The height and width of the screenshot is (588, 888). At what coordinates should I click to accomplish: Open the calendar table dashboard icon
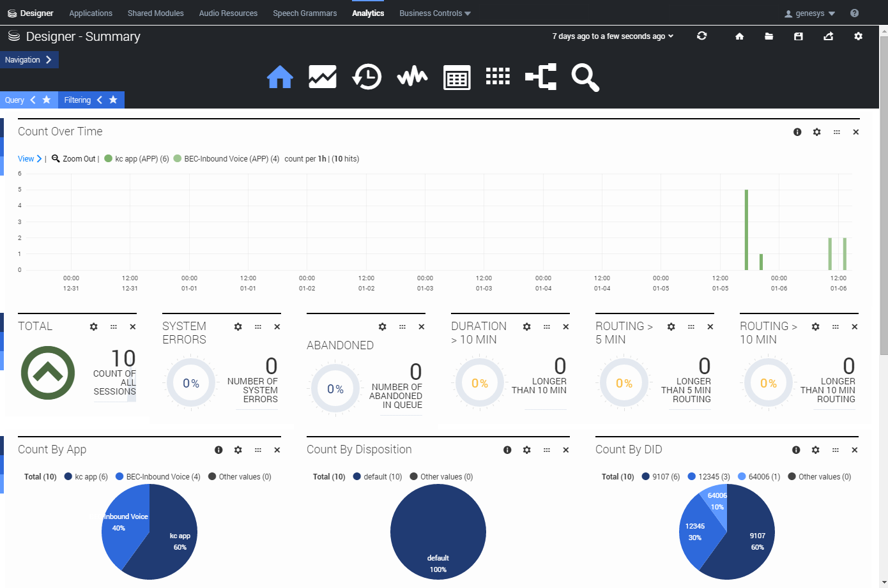point(457,78)
